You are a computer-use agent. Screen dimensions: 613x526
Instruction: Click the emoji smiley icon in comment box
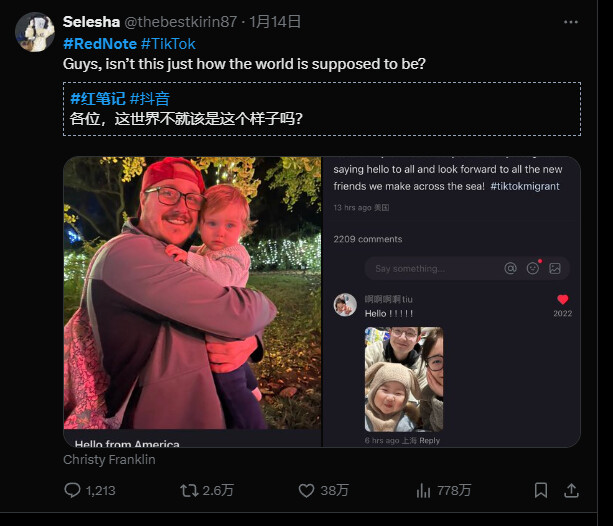[533, 268]
